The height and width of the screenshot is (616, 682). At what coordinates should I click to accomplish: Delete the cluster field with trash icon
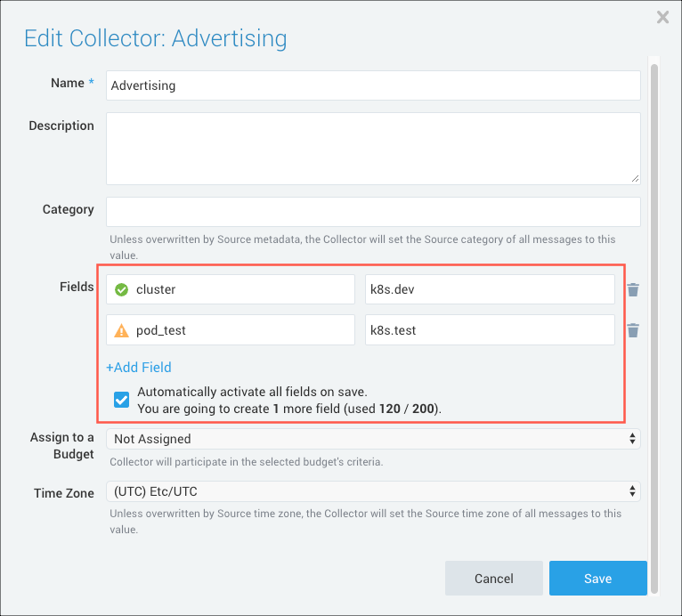(x=633, y=289)
